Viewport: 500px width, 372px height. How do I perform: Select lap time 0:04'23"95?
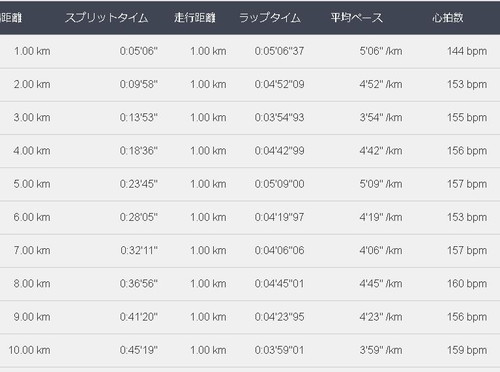click(279, 317)
